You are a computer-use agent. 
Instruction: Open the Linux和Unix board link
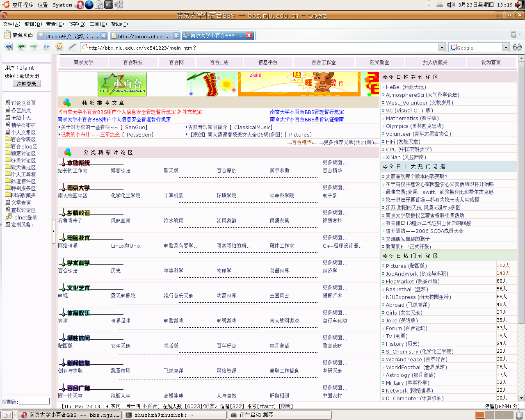[x=126, y=246]
